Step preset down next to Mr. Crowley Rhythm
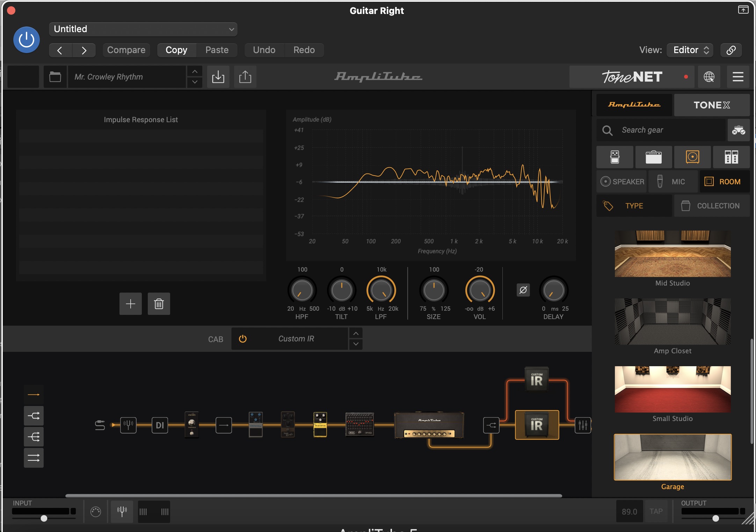This screenshot has width=756, height=532. pos(195,82)
